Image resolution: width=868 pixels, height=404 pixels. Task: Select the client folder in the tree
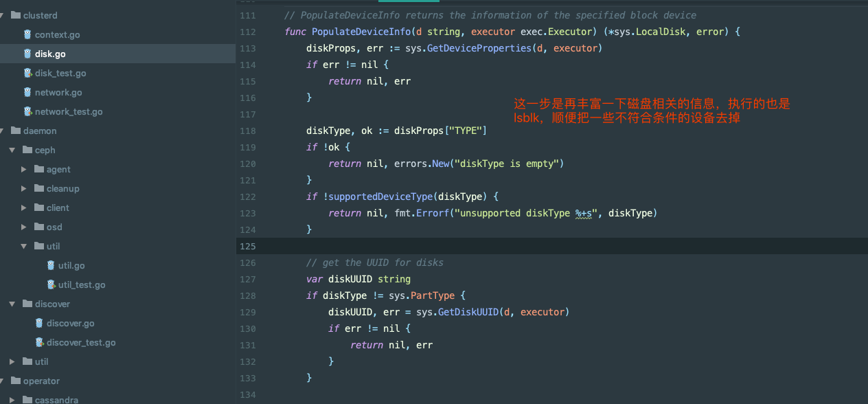click(x=58, y=207)
